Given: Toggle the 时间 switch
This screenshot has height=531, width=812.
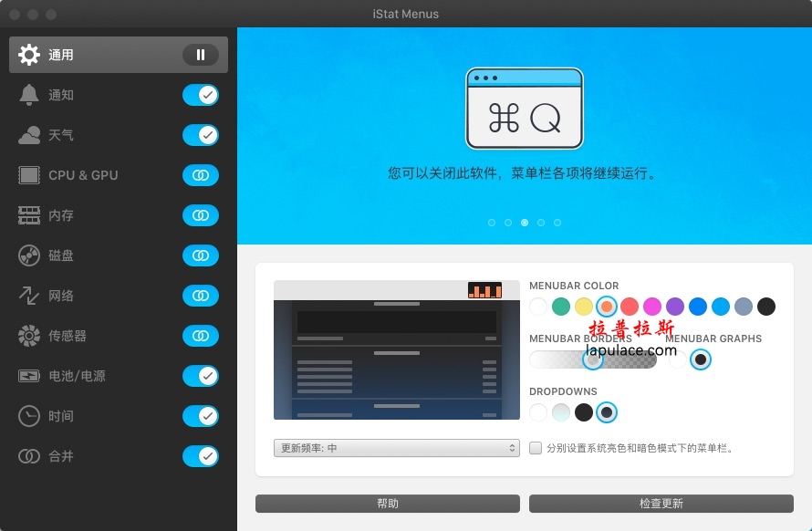Looking at the screenshot, I should (x=201, y=416).
